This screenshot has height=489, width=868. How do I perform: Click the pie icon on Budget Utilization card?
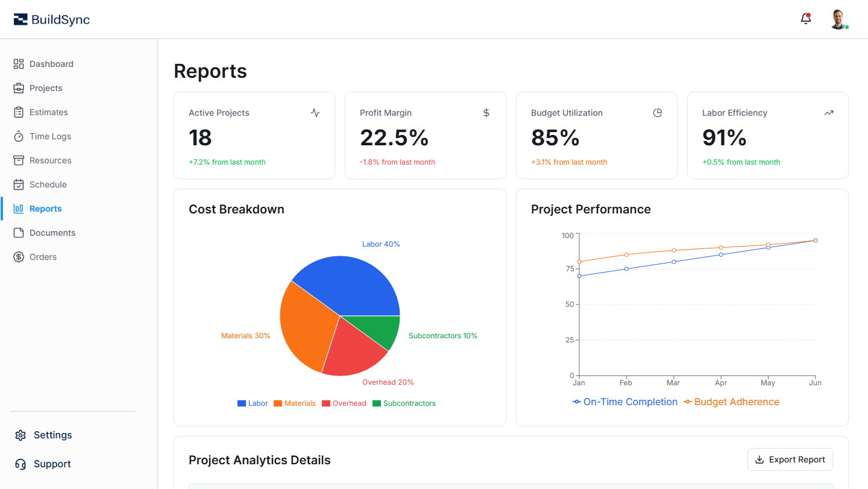click(x=657, y=113)
